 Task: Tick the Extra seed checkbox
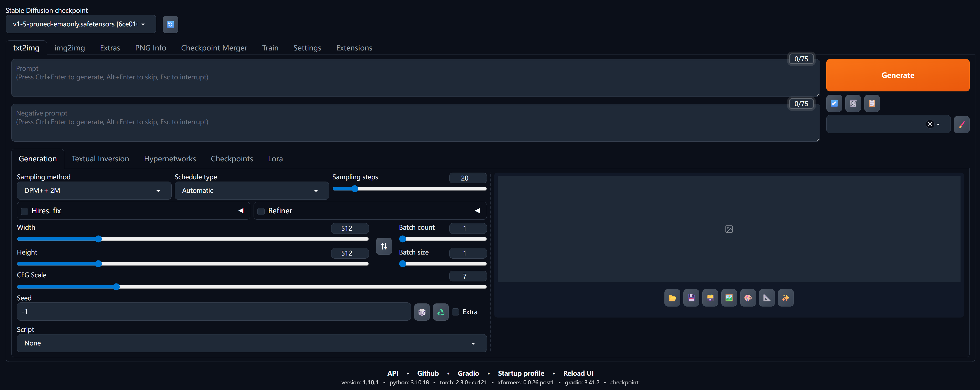(455, 312)
